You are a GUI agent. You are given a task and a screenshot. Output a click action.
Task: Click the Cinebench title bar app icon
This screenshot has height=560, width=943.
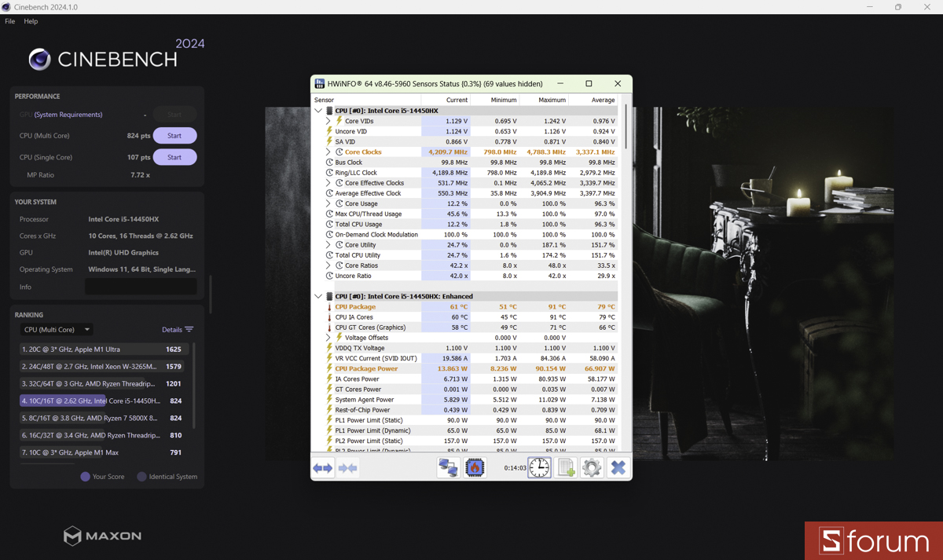tap(6, 7)
